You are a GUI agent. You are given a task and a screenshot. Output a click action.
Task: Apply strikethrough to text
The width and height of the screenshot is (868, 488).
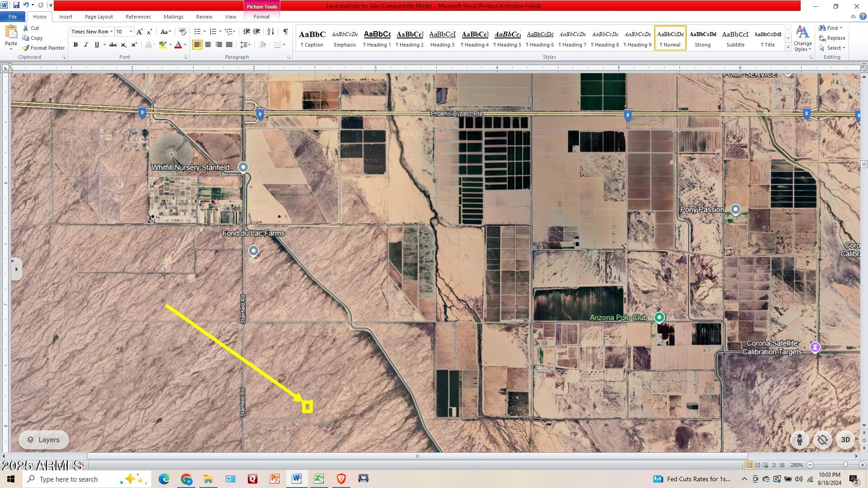pyautogui.click(x=113, y=45)
